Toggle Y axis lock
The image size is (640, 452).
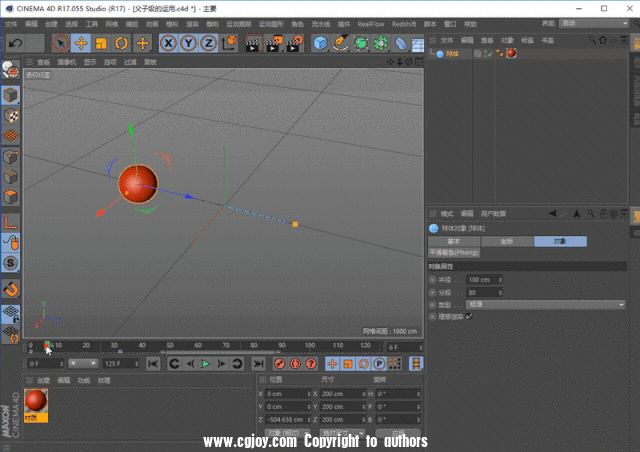point(189,43)
